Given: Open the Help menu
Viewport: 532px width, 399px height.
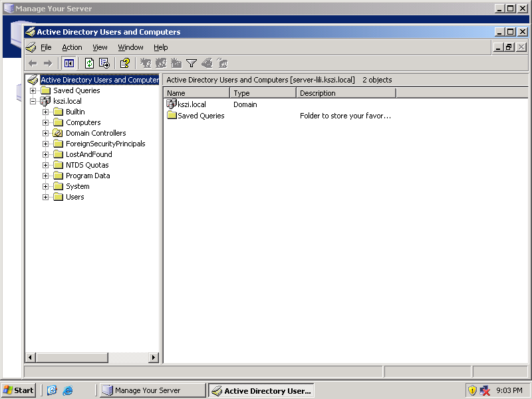Looking at the screenshot, I should [160, 47].
